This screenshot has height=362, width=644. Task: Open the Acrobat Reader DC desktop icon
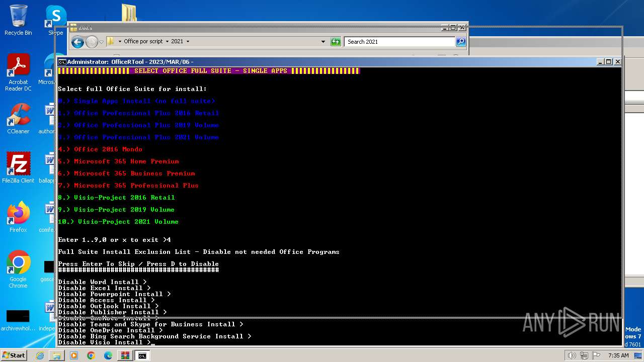(x=18, y=72)
